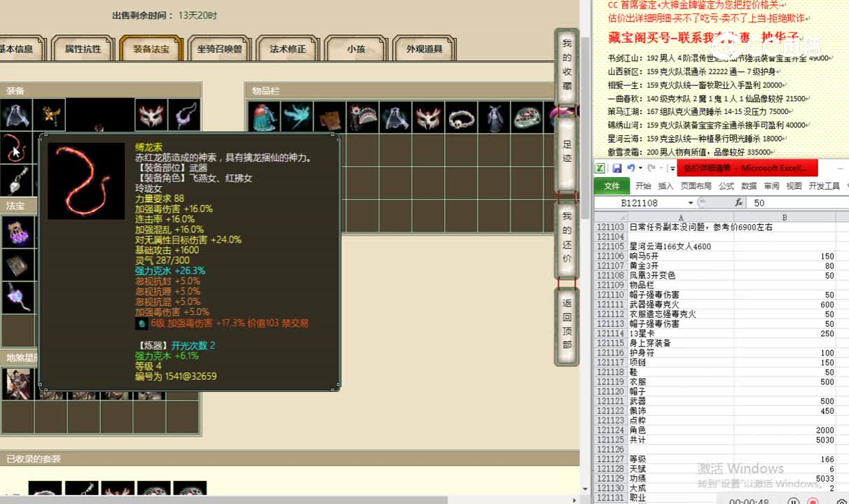This screenshot has height=504, width=849.
Task: Open the customize quick access toolbar dropdown
Action: pos(672,169)
